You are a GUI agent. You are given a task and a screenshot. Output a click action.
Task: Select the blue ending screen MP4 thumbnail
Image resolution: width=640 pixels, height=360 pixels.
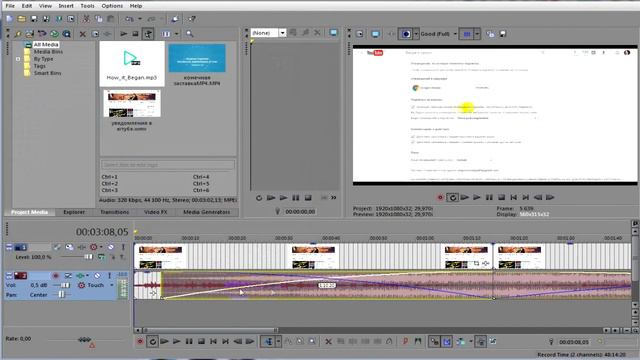click(197, 58)
